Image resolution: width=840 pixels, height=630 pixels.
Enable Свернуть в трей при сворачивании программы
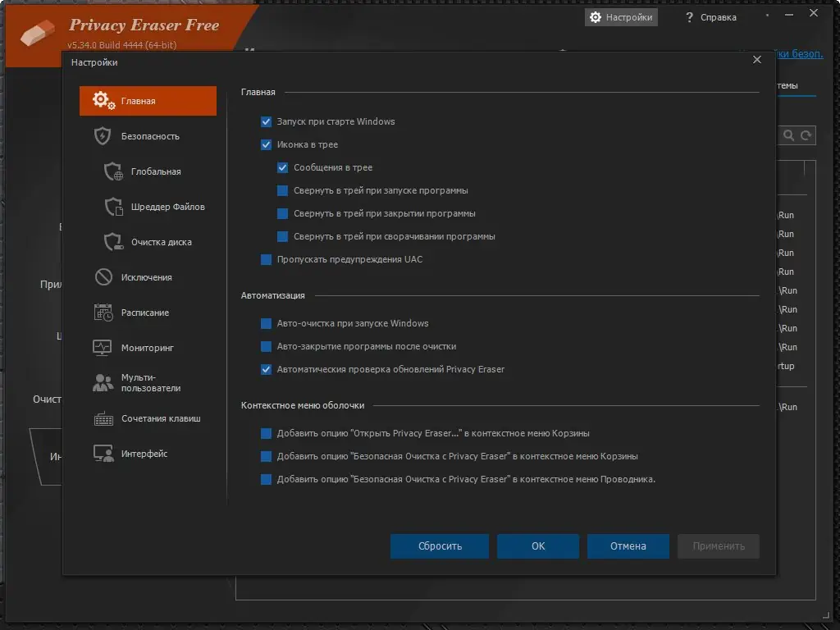coord(282,237)
